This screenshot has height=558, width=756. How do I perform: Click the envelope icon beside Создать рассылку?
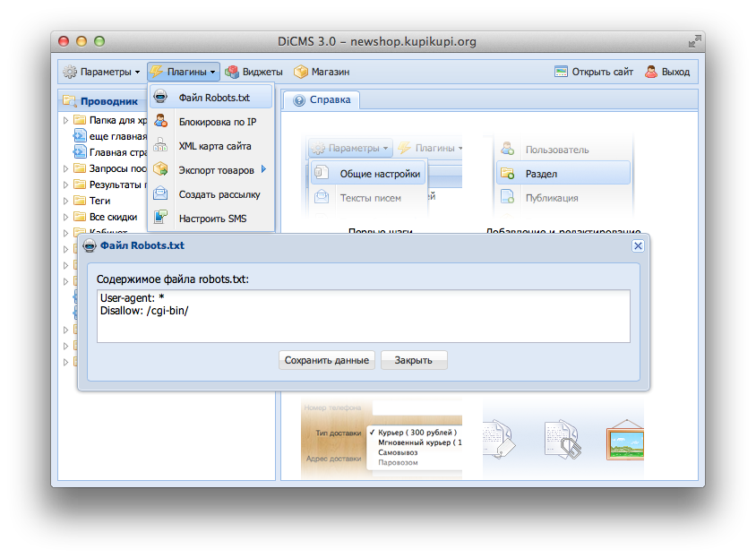click(x=160, y=193)
